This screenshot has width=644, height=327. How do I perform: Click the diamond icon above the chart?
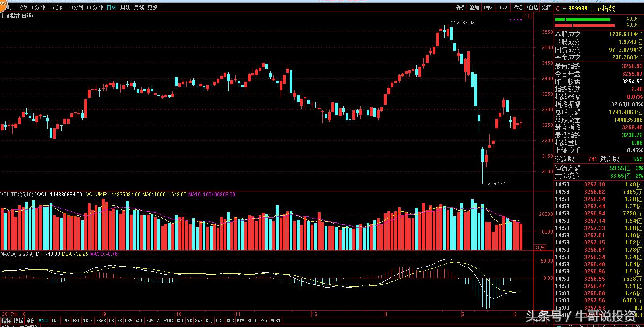point(524,16)
